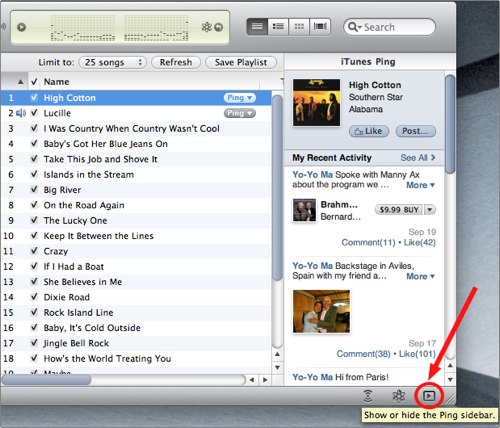Select the song Keep It Between the Lines
Viewport: 500px width, 428px height.
click(x=136, y=236)
